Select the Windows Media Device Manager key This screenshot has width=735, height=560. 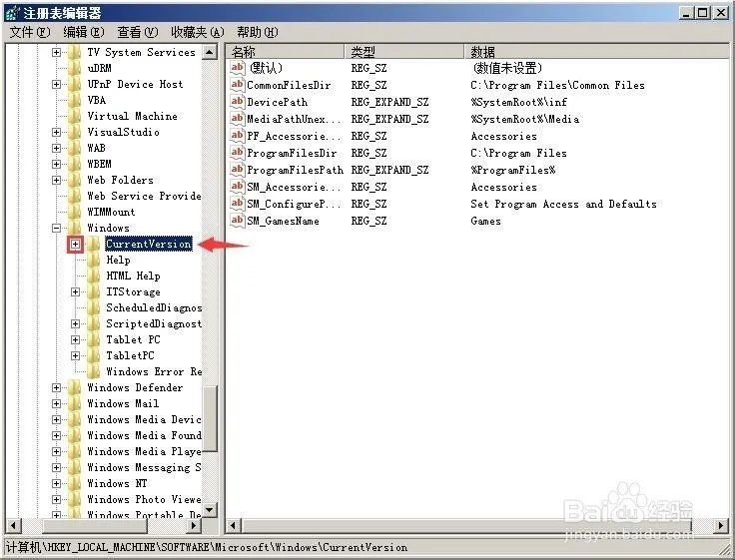(145, 420)
